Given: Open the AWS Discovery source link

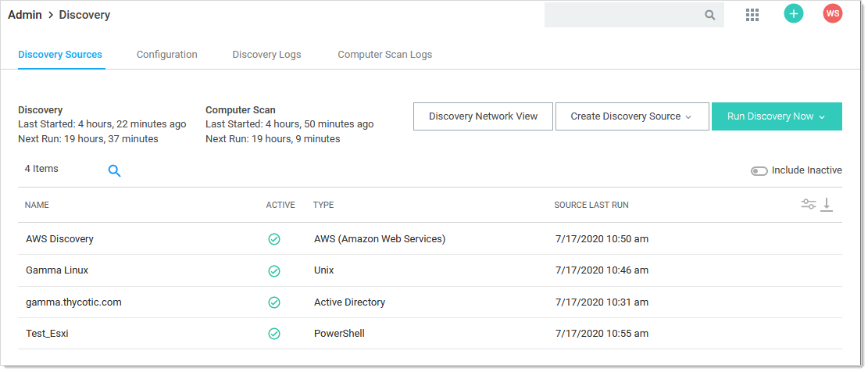Looking at the screenshot, I should tap(59, 239).
